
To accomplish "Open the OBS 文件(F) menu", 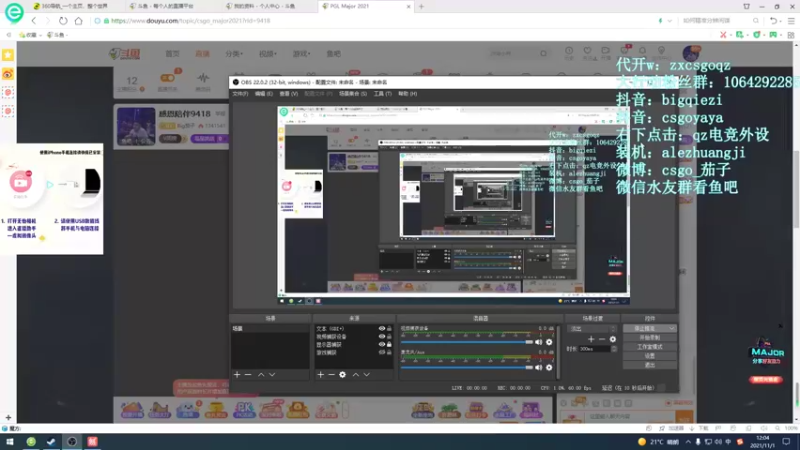I will (240, 94).
